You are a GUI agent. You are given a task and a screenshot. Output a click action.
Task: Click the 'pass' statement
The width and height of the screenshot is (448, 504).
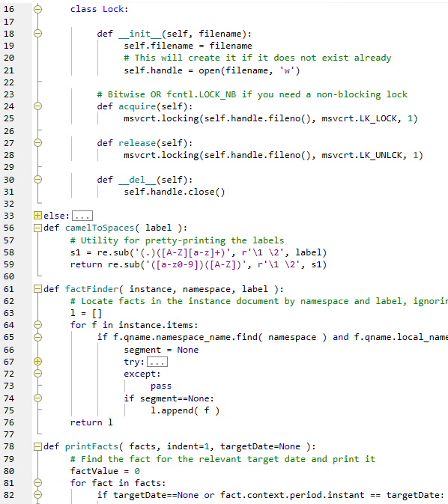(x=161, y=386)
